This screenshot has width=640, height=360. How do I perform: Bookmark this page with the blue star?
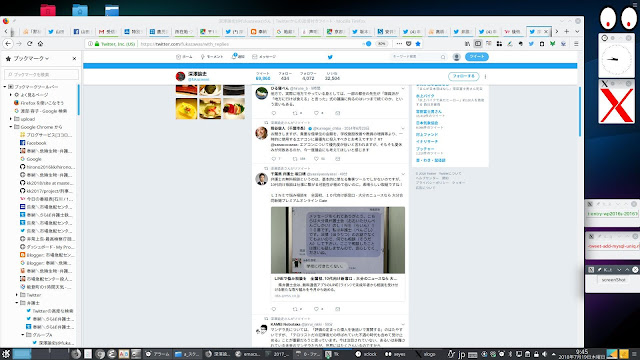click(x=418, y=44)
